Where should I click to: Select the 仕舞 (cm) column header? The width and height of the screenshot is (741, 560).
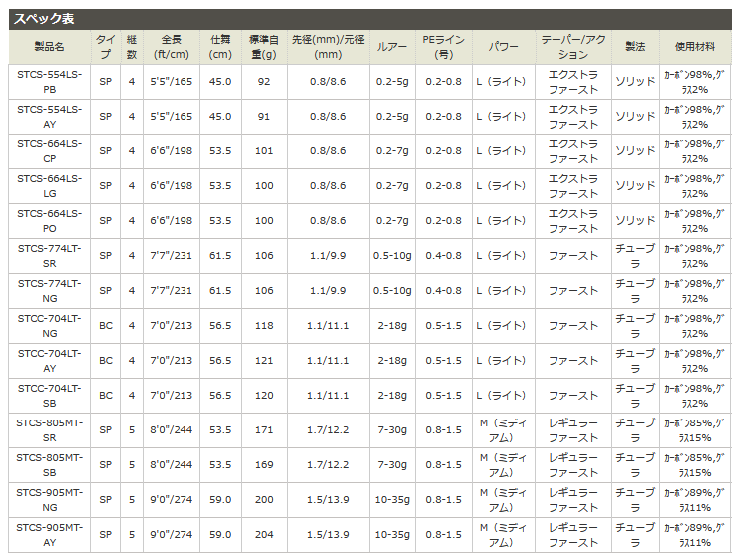(220, 47)
